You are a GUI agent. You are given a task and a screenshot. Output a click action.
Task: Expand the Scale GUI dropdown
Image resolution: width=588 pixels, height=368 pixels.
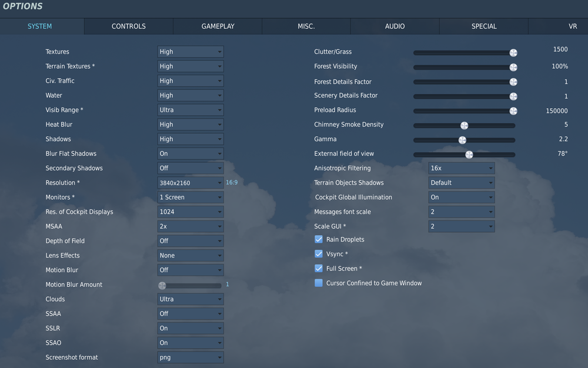(x=462, y=226)
